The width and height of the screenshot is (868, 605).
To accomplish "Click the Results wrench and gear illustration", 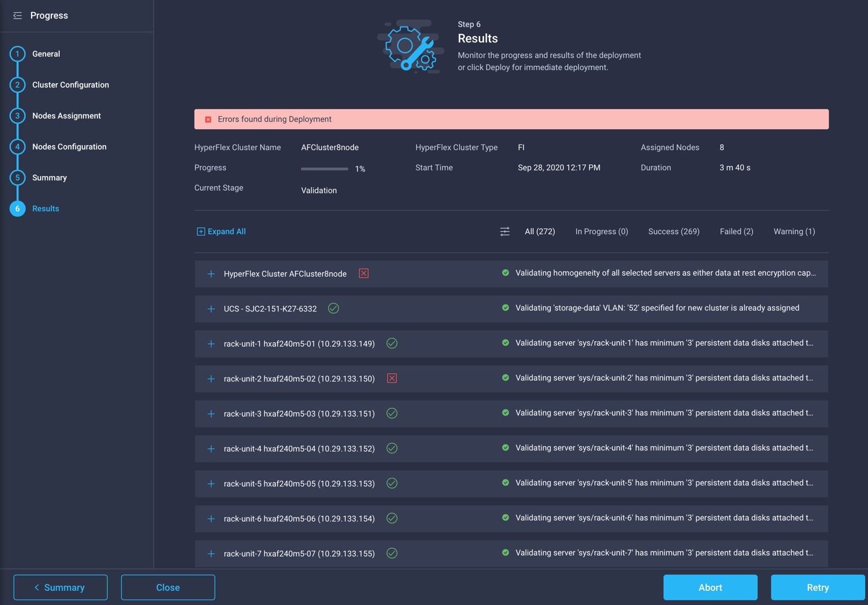I will point(410,46).
